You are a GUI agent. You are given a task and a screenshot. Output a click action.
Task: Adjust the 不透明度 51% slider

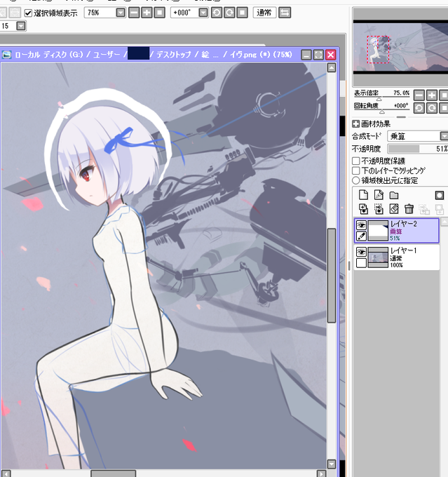pos(418,149)
